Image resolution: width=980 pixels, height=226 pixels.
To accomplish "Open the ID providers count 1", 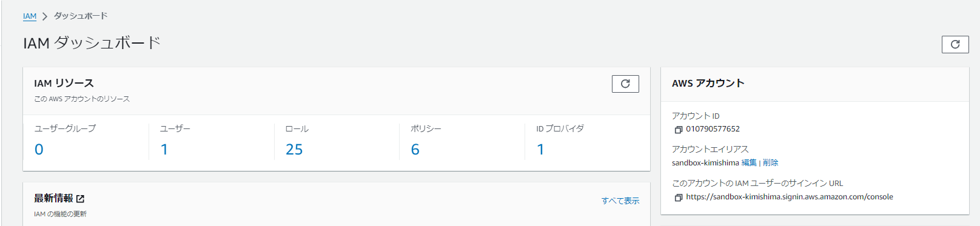I will tap(540, 150).
